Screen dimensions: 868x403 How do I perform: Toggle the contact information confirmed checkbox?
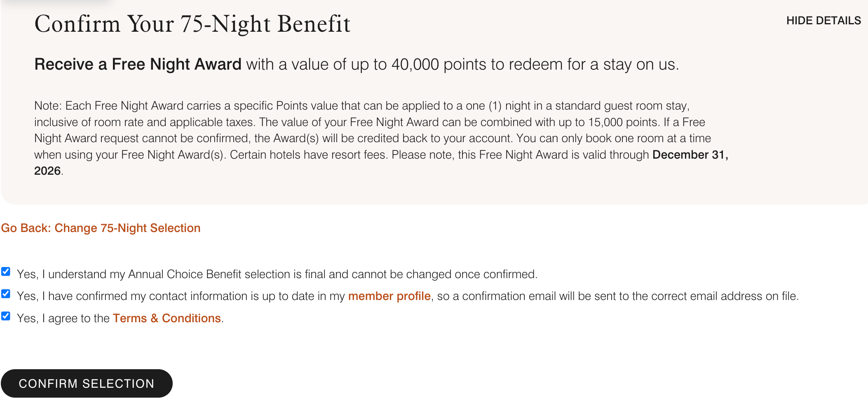click(6, 294)
